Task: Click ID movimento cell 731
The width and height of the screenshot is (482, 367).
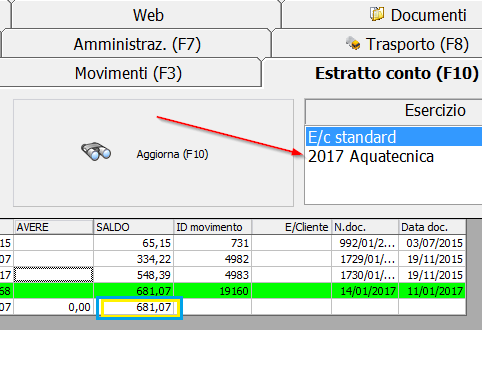Action: (213, 243)
